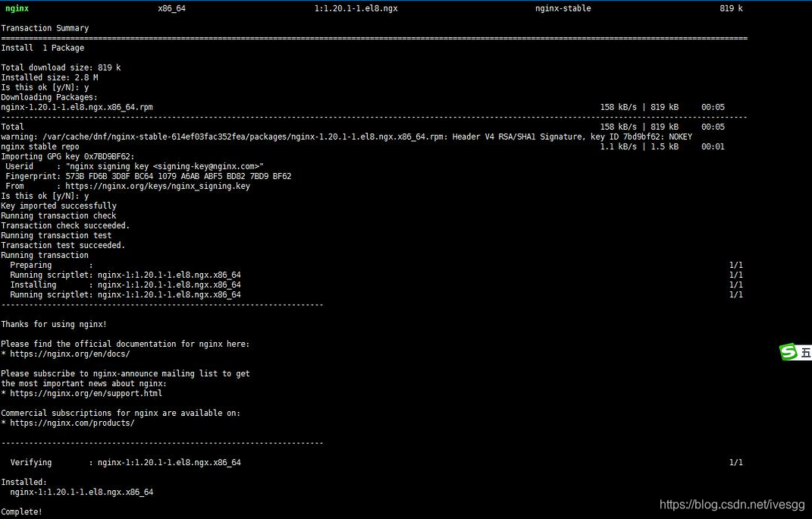Viewport: 812px width, 519px height.
Task: Click the 819 k size in the header row
Action: 731,8
